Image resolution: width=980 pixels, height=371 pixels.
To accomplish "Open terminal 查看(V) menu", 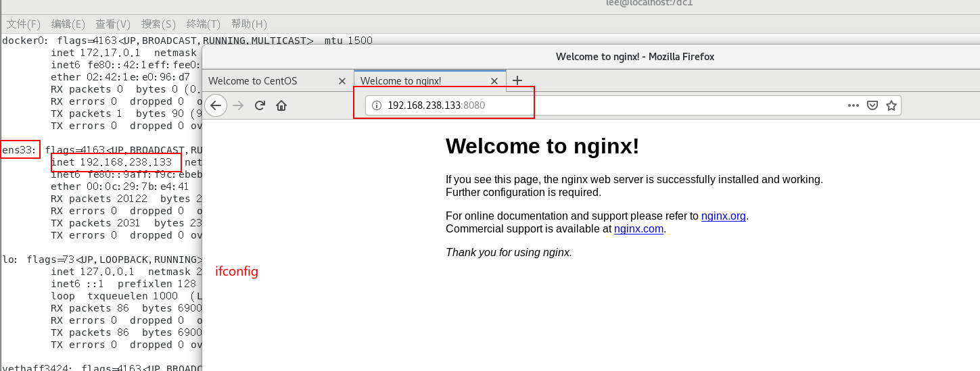I will [113, 24].
